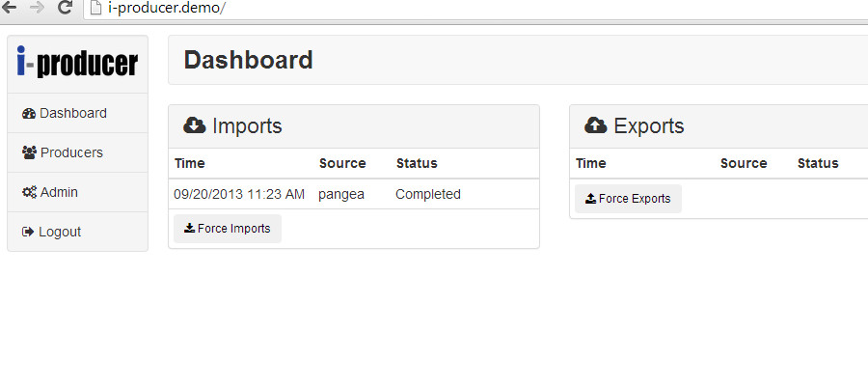Open the Admin menu item
868x386 pixels.
pos(59,192)
